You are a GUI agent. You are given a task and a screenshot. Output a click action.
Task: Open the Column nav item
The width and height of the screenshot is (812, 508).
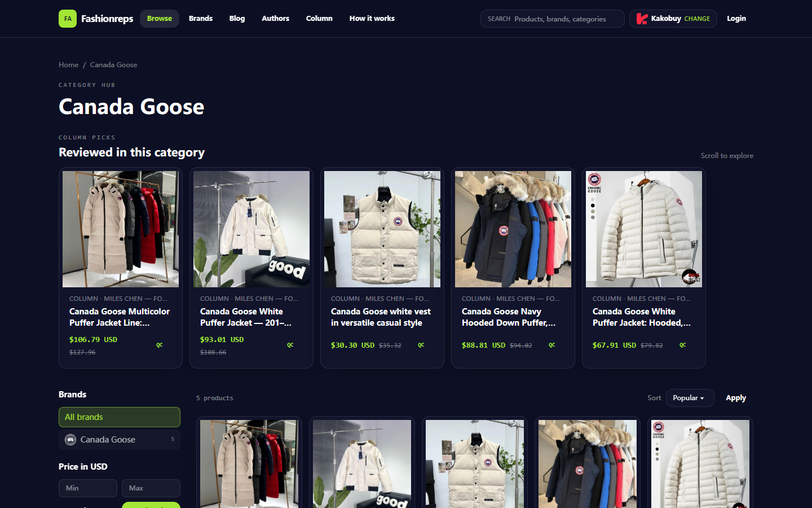[x=319, y=19]
